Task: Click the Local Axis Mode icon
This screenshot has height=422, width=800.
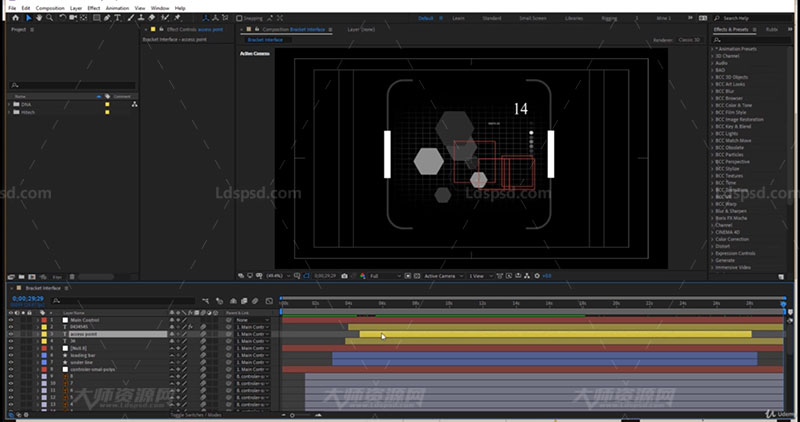Action: (x=206, y=18)
